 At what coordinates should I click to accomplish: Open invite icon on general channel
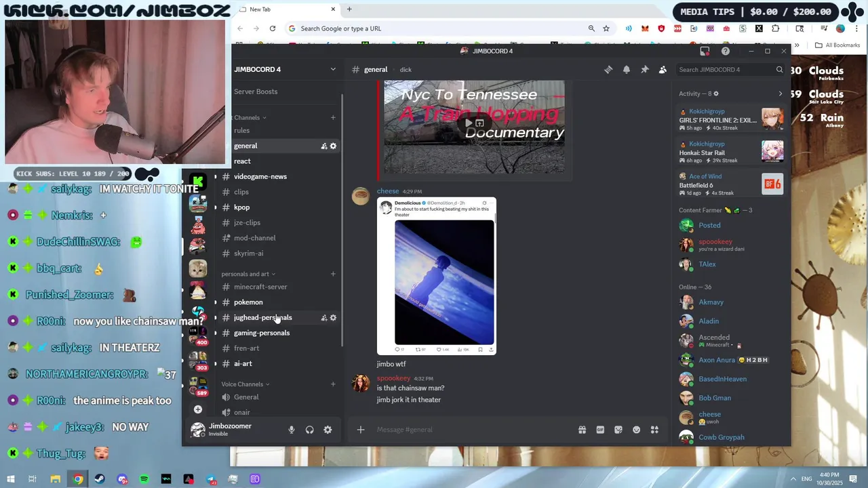pyautogui.click(x=324, y=146)
